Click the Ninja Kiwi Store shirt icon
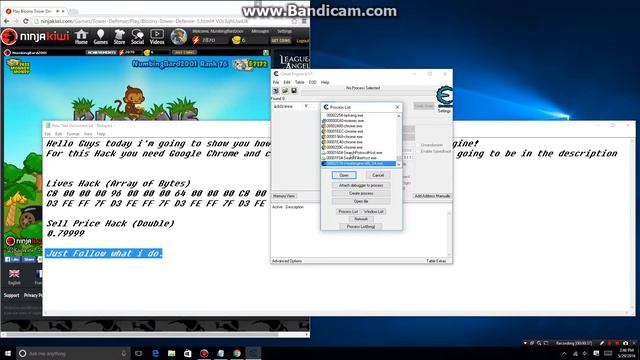 [x=119, y=37]
